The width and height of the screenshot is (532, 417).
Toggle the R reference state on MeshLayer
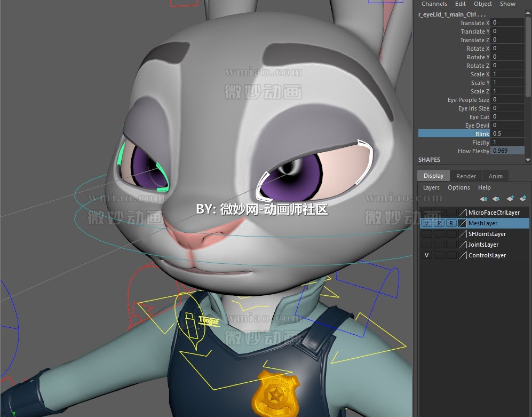click(451, 223)
